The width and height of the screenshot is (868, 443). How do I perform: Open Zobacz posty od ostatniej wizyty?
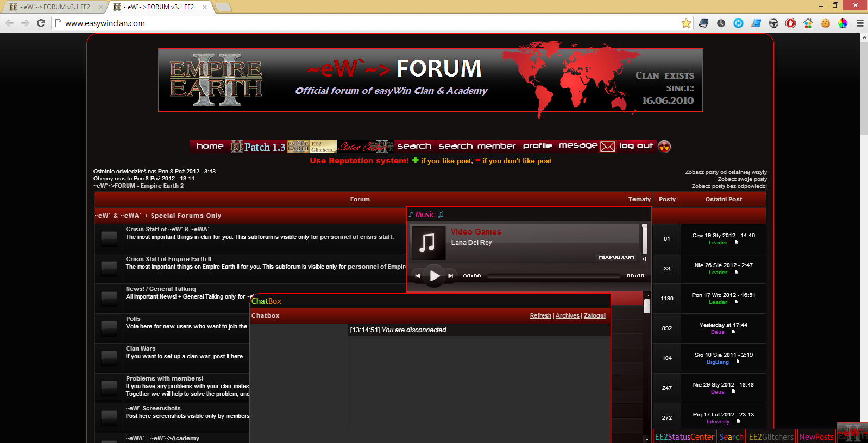click(x=726, y=172)
